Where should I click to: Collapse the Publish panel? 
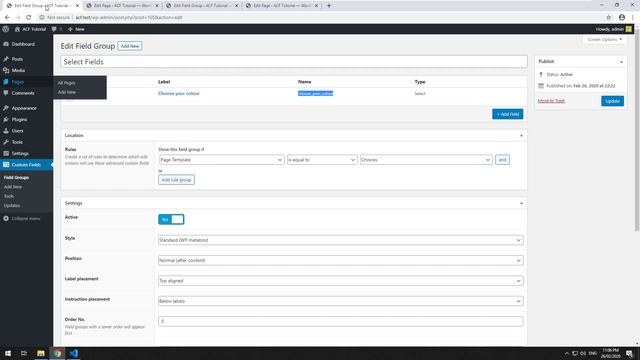point(621,62)
